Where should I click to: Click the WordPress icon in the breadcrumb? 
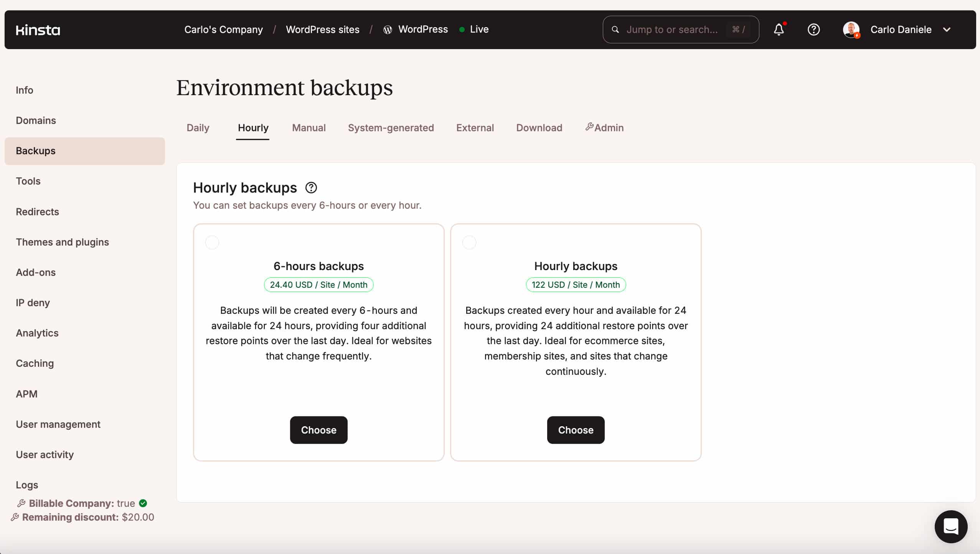point(387,30)
